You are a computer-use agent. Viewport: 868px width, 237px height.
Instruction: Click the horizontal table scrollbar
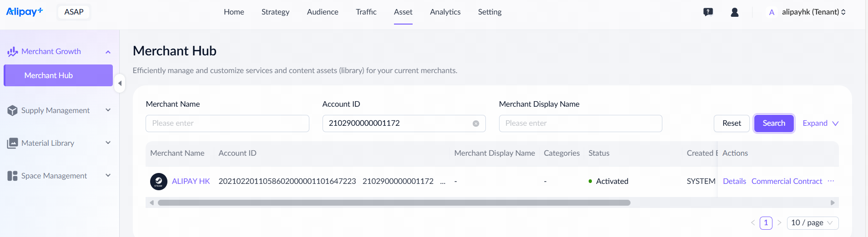click(x=394, y=203)
